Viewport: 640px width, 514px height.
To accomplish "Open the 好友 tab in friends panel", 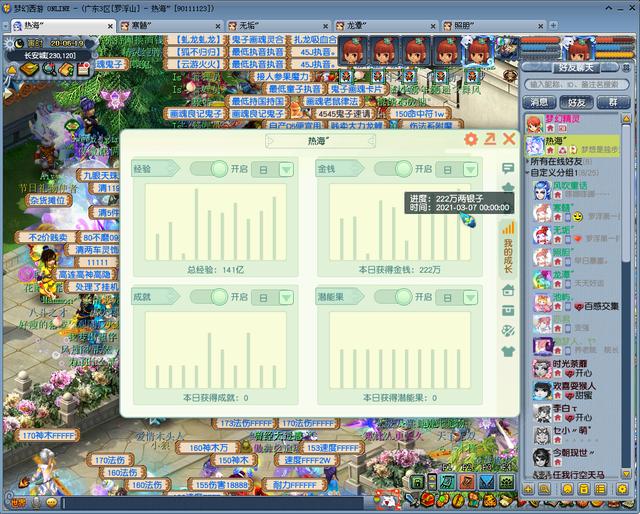I will coord(576,102).
